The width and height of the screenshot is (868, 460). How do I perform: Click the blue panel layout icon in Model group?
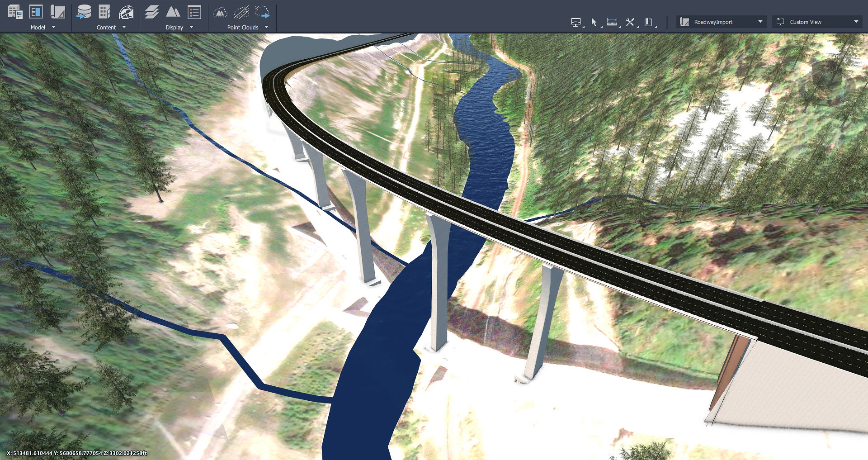pyautogui.click(x=36, y=12)
